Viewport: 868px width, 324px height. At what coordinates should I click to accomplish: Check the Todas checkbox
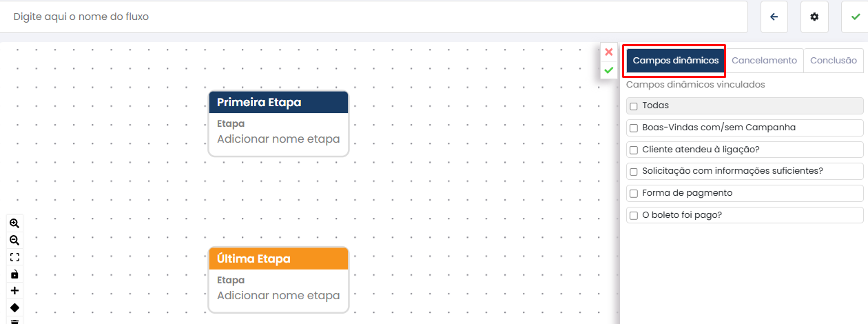click(x=634, y=106)
